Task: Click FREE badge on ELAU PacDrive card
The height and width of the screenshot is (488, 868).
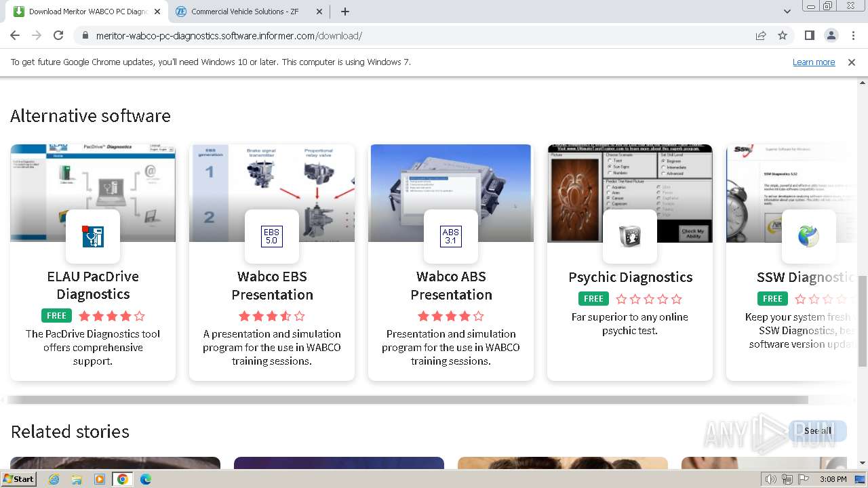Action: [56, 316]
